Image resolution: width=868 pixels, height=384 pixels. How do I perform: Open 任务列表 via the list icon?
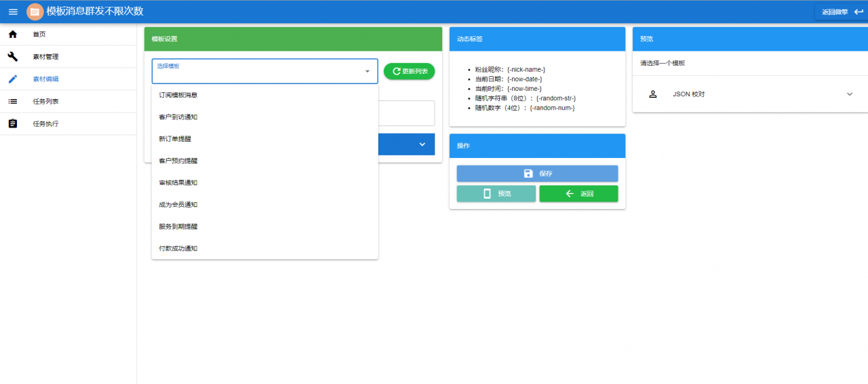point(12,101)
